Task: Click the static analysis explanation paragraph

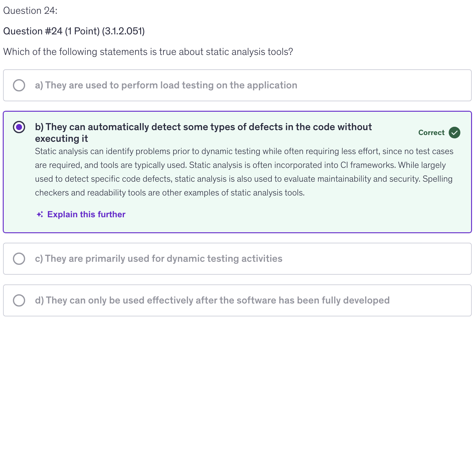Action: (244, 172)
